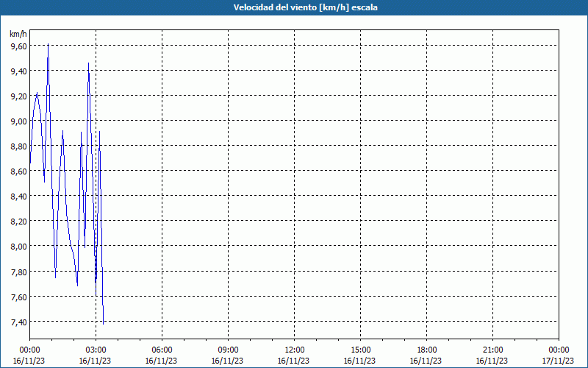Image resolution: width=588 pixels, height=368 pixels.
Task: Click the chart title "Velocidad del viento [km/h] escala"
Action: click(x=305, y=7)
